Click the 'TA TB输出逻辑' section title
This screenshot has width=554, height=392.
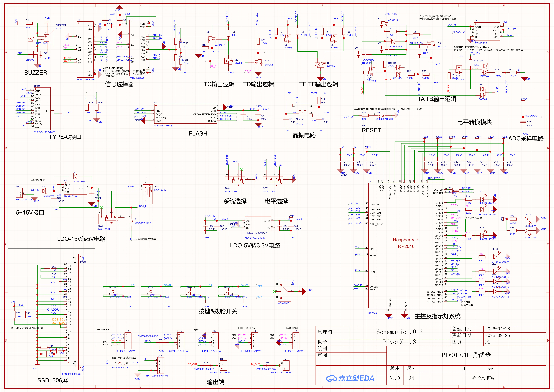(437, 99)
